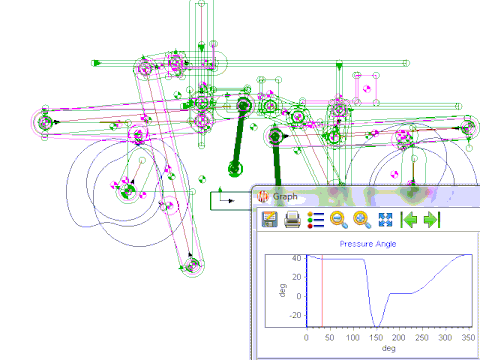Select the red vertical cursor line in graph

[x=322, y=291]
